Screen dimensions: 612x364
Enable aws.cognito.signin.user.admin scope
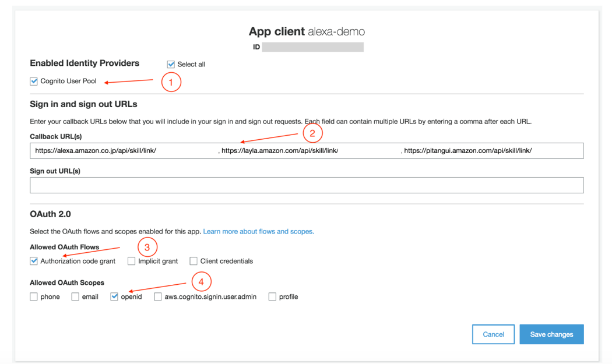pyautogui.click(x=158, y=297)
